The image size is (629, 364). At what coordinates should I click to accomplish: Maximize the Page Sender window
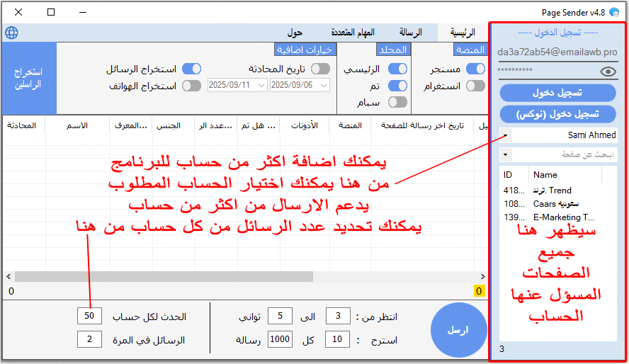tap(51, 13)
